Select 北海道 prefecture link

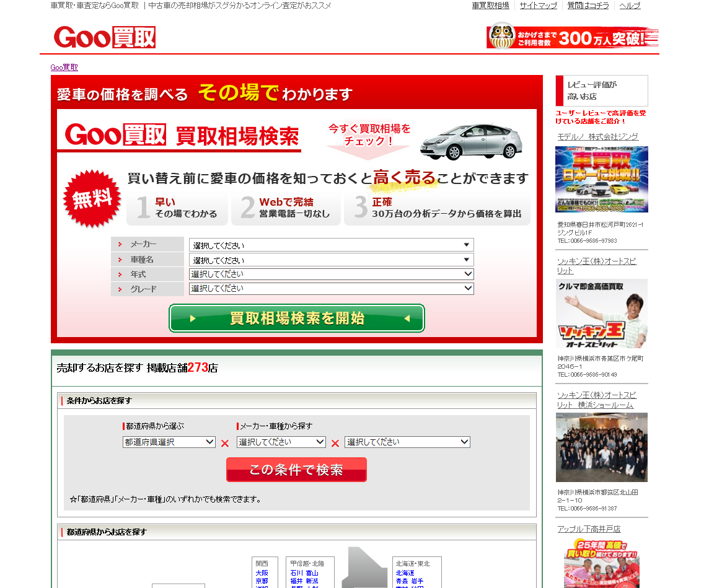[x=405, y=573]
